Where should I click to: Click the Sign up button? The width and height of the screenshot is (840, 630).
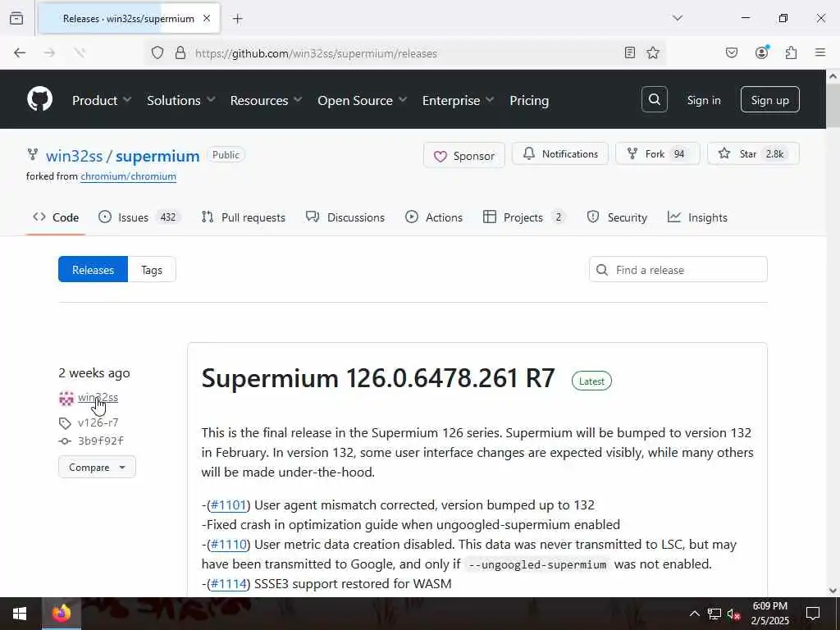pyautogui.click(x=769, y=100)
